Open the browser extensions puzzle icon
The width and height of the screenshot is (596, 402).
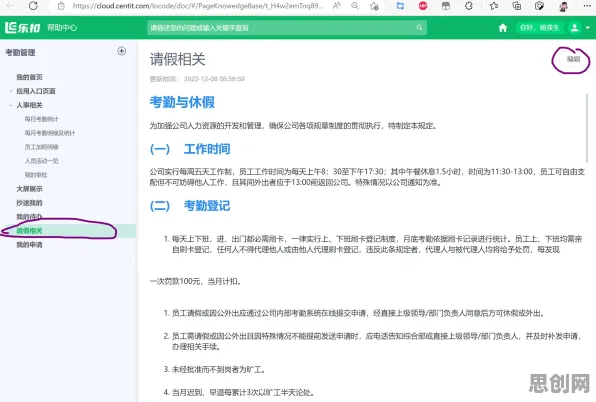469,6
